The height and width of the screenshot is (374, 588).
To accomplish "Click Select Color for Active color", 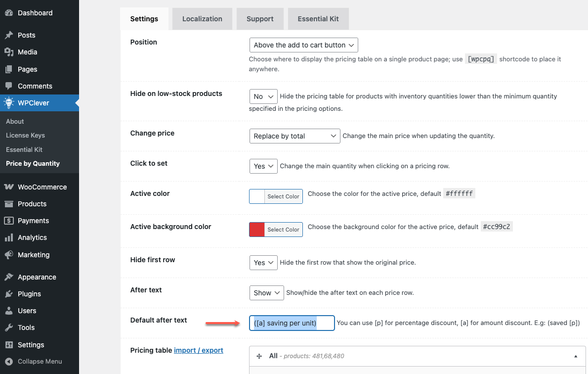I will point(284,196).
